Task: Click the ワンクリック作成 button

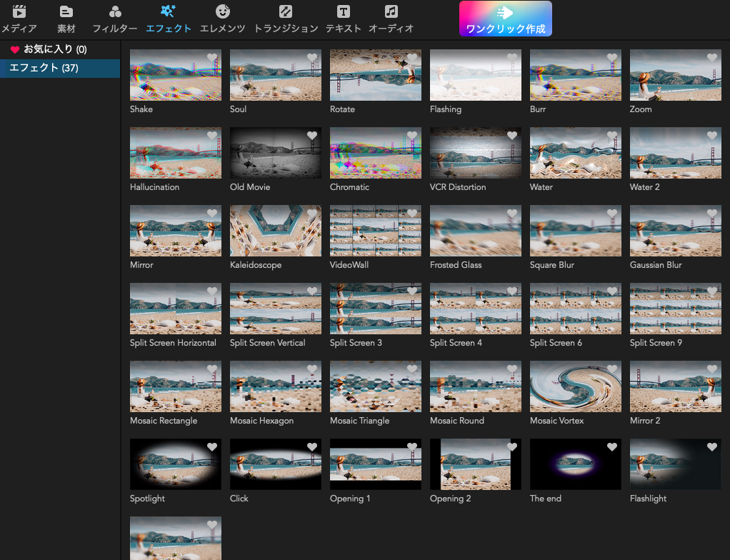Action: 506,19
